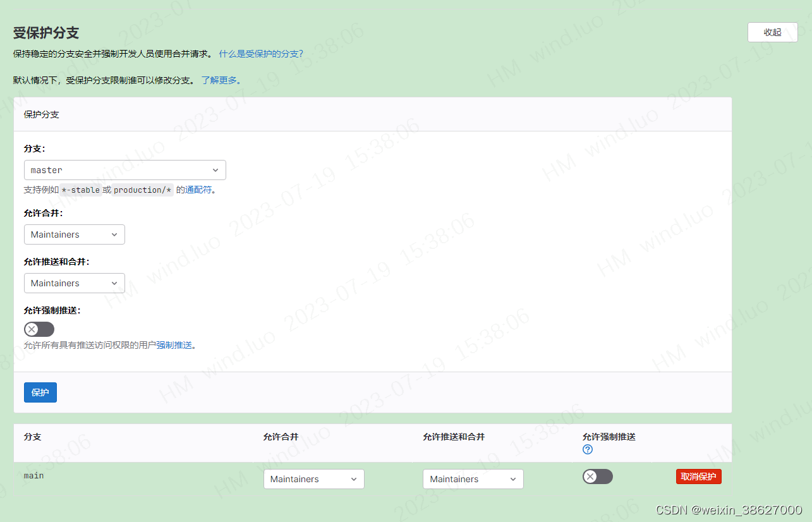Screen dimensions: 812x522
Task: Open the 了解更多 link
Action: [221, 80]
